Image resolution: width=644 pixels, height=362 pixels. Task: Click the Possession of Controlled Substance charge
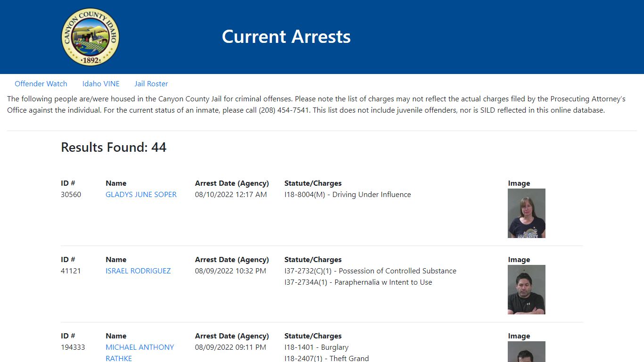[370, 271]
